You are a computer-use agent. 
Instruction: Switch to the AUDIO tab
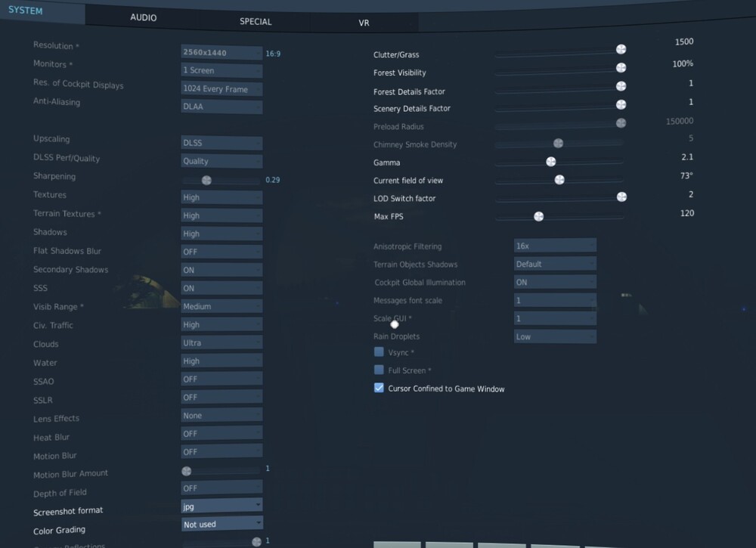pos(142,17)
